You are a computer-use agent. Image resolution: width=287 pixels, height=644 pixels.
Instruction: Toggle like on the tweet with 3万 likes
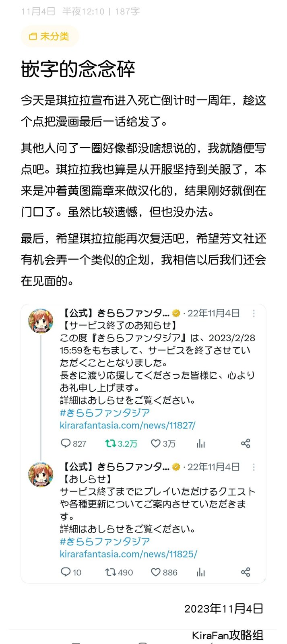coord(155,443)
